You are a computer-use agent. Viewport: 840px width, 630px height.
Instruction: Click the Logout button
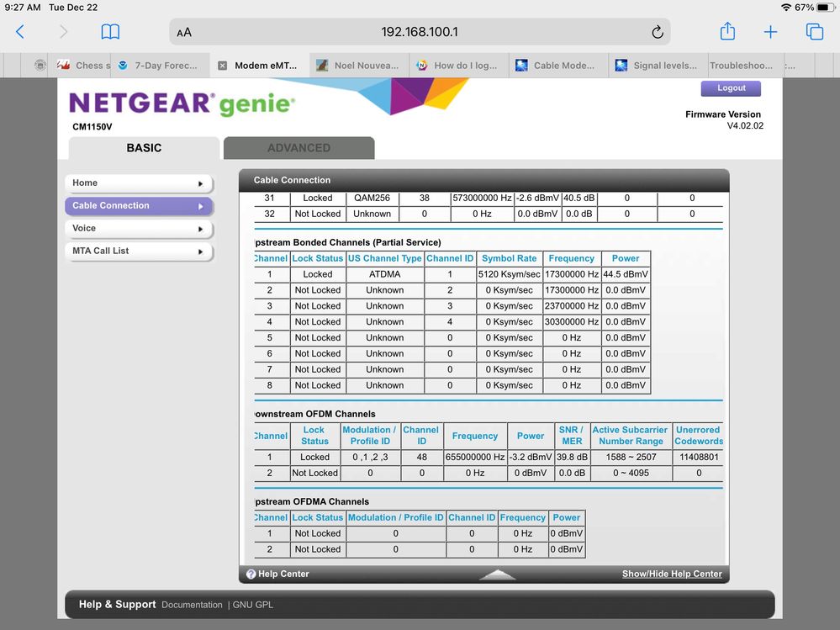click(x=731, y=88)
